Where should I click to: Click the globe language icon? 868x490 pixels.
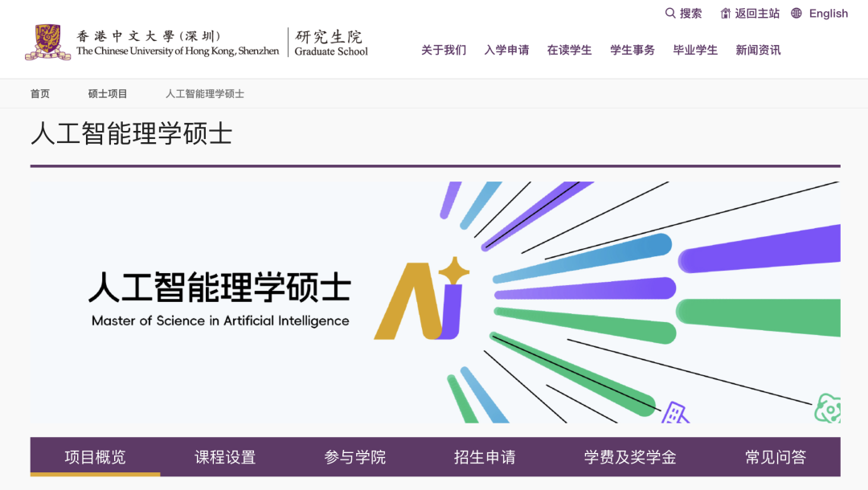point(796,14)
